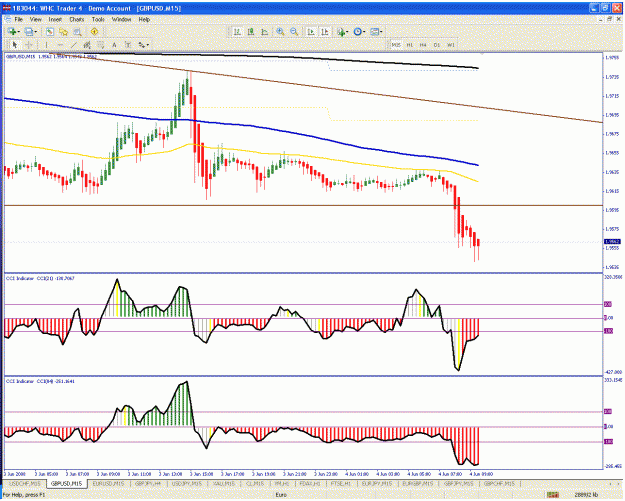
Task: Click the connection status bars indicator
Action: click(552, 495)
